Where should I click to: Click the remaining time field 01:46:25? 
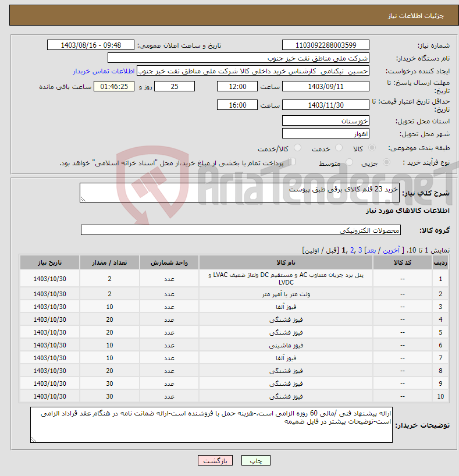[x=114, y=86]
